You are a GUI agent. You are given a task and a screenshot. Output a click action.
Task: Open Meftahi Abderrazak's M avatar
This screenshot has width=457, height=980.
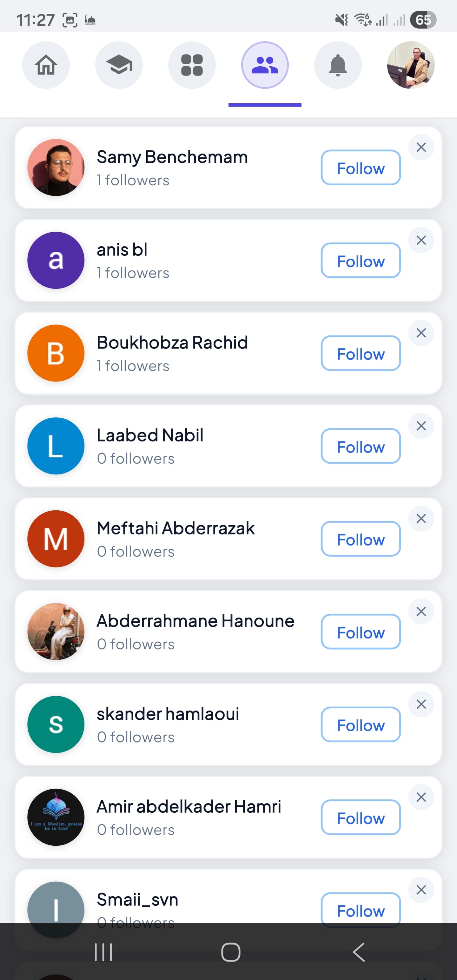pos(56,539)
